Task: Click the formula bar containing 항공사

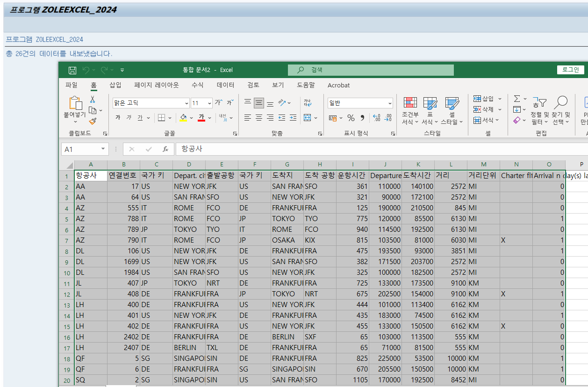Action: pyautogui.click(x=382, y=149)
